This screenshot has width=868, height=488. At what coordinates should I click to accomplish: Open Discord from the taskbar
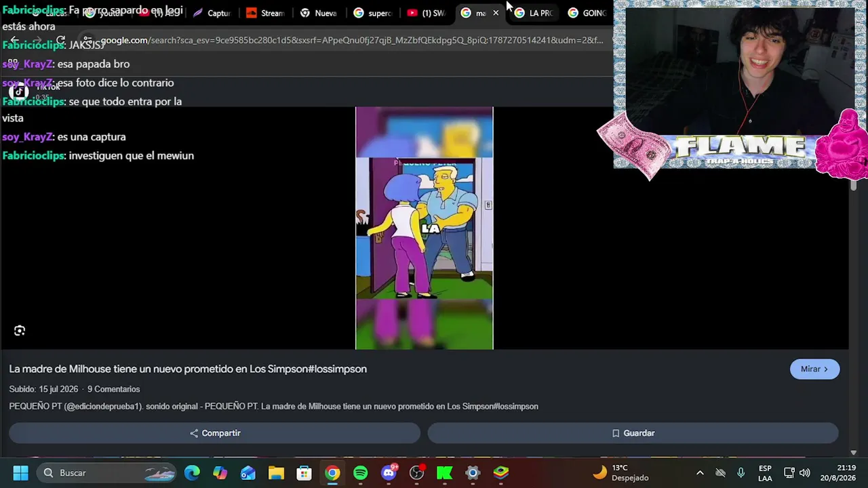(389, 472)
